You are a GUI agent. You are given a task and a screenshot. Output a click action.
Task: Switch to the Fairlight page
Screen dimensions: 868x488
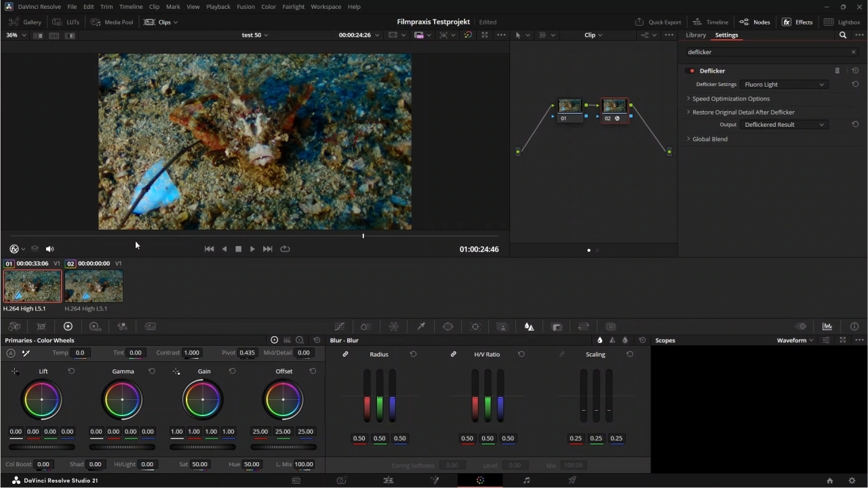pyautogui.click(x=526, y=481)
